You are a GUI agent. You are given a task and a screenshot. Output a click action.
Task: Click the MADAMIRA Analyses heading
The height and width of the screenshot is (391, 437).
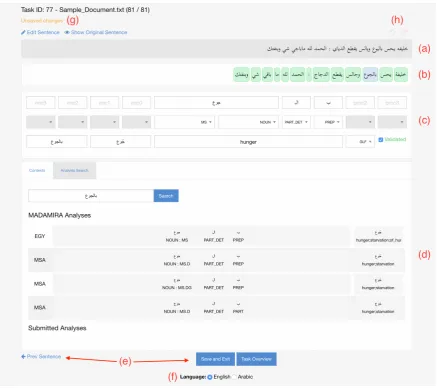click(x=60, y=215)
